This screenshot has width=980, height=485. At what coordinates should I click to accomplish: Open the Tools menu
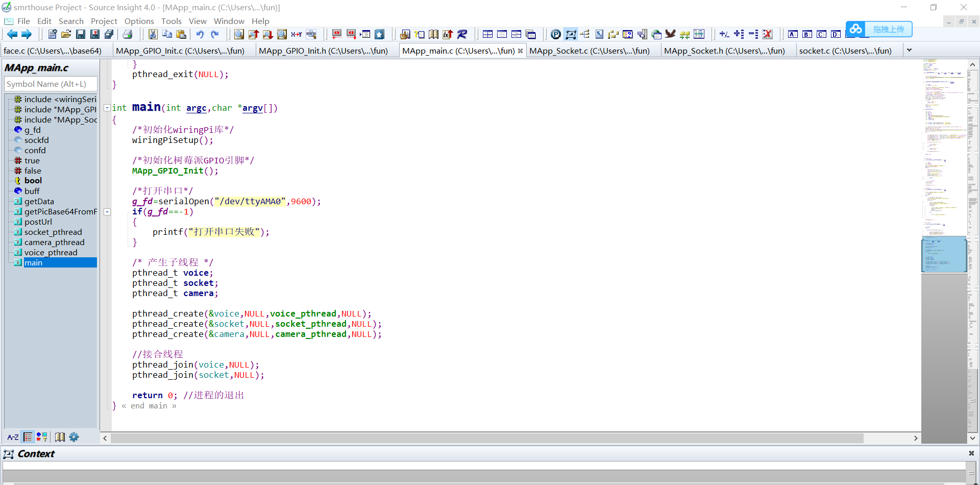click(171, 21)
